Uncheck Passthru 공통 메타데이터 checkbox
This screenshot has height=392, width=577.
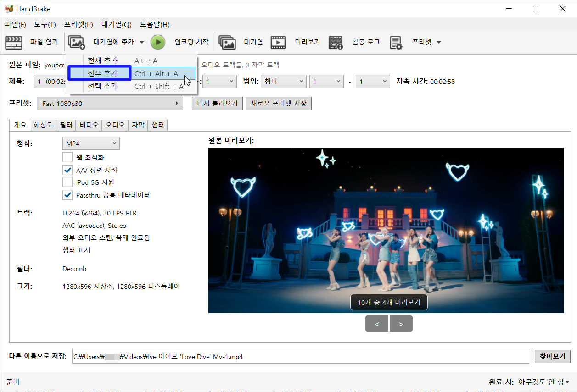pos(67,195)
